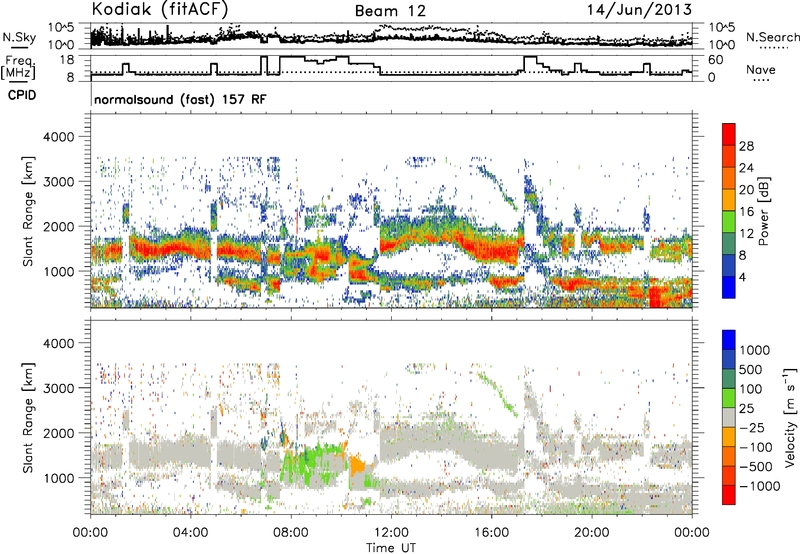Click the 1000 tick on velocity colorbar

click(x=755, y=350)
